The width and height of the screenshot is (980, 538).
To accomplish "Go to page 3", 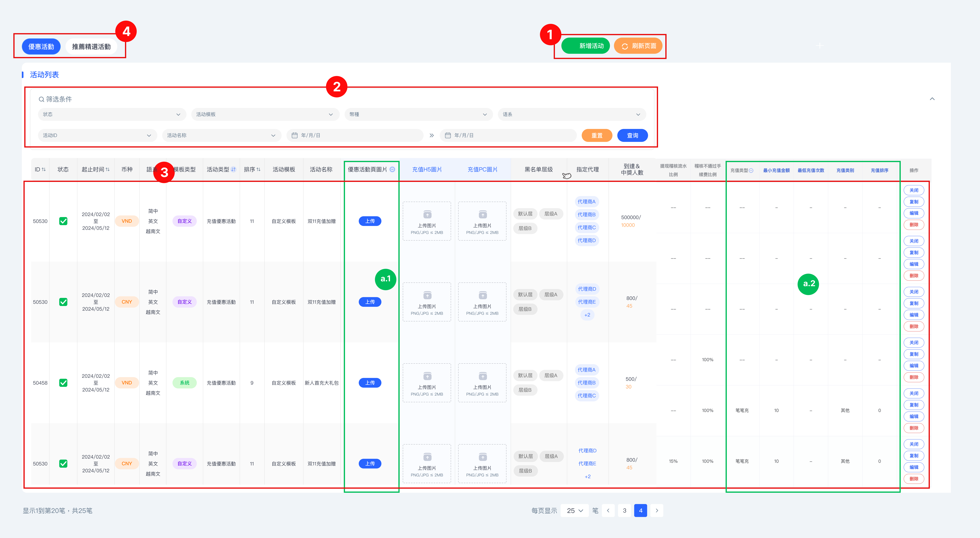I will point(624,511).
